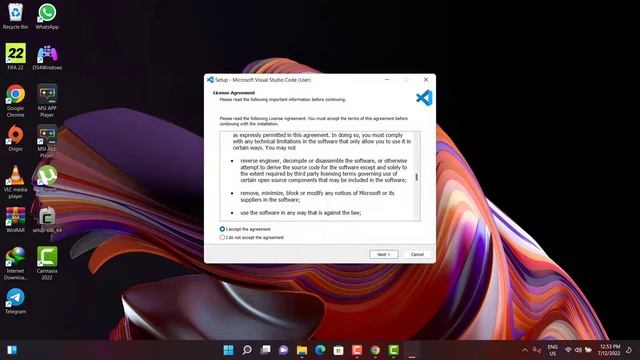Click the 'remove, minimize, block' license bullet

(x=317, y=196)
